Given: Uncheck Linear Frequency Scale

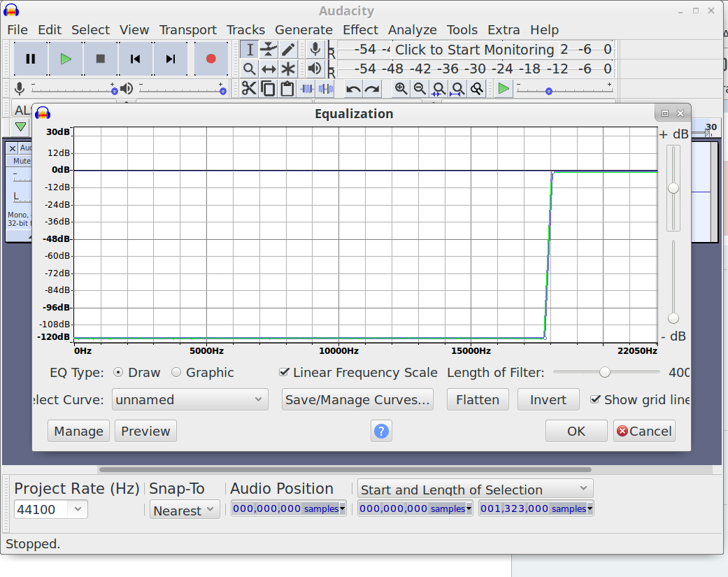Looking at the screenshot, I should click(x=285, y=372).
